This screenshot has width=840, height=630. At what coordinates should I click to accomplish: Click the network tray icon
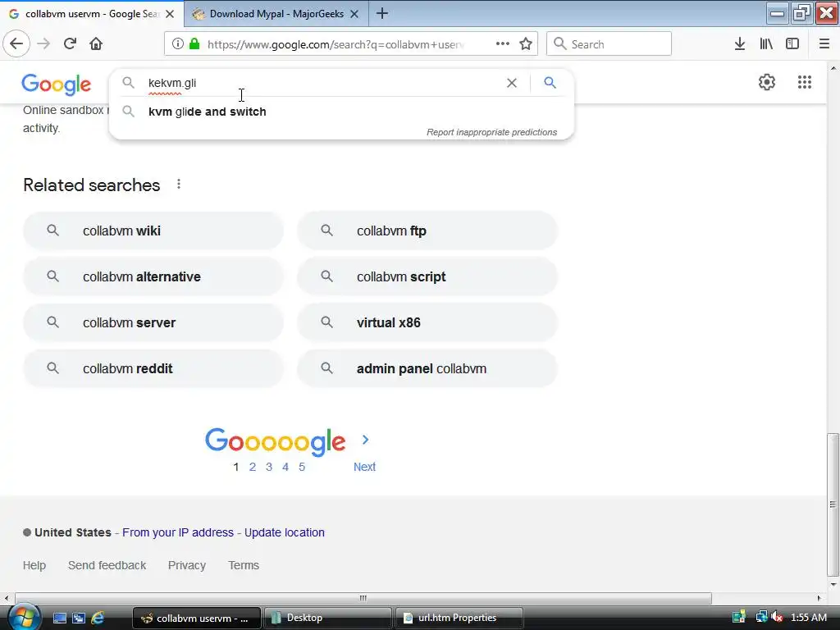pos(761,617)
